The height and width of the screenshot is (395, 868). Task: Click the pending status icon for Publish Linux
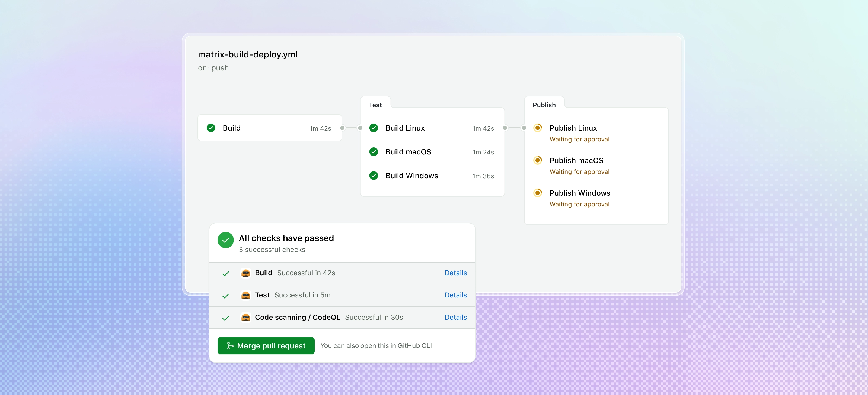pos(538,128)
